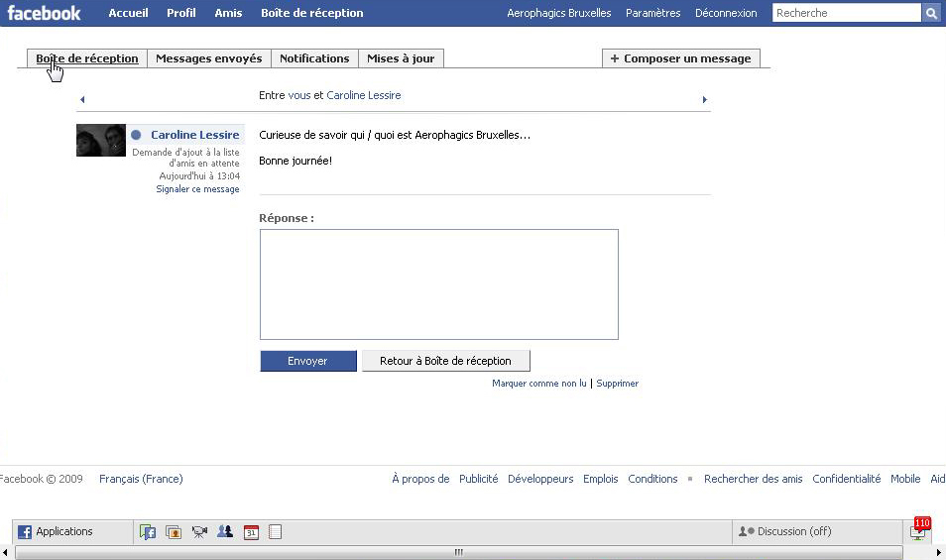Open the Notes app icon in bottom bar
The height and width of the screenshot is (560, 946).
click(x=276, y=532)
